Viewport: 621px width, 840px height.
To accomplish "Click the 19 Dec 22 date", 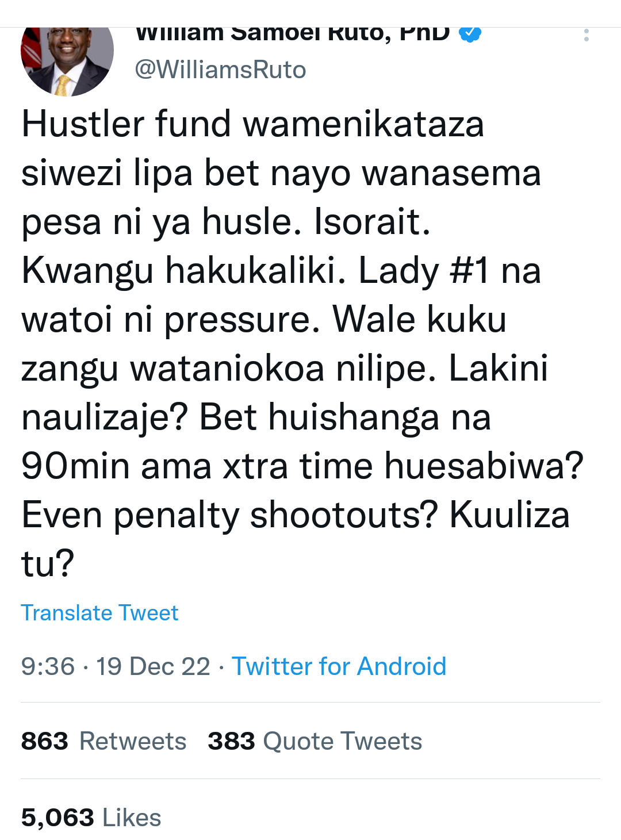I will pyautogui.click(x=153, y=666).
